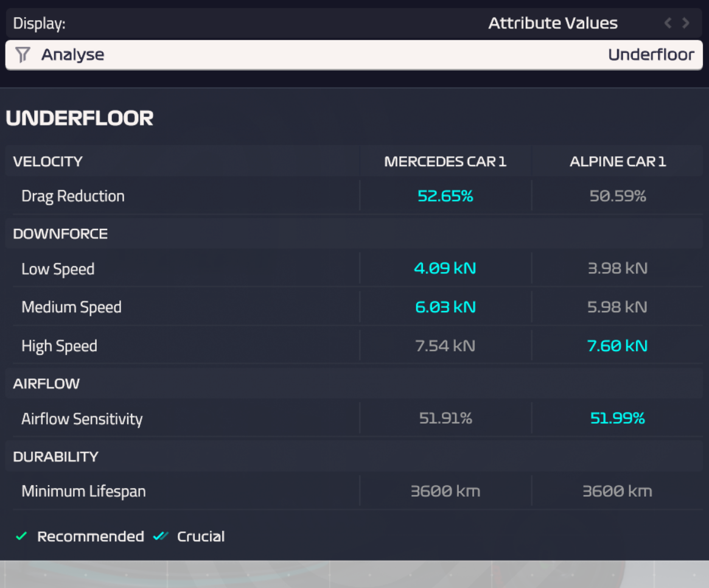The image size is (709, 588).
Task: Click the 51.99% airflow sensitivity value
Action: [x=618, y=418]
